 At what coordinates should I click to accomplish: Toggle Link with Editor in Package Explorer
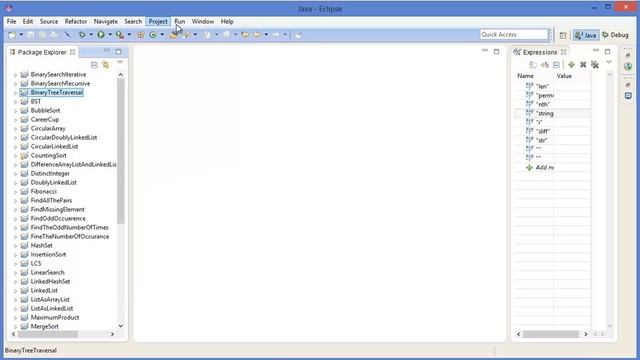point(106,65)
